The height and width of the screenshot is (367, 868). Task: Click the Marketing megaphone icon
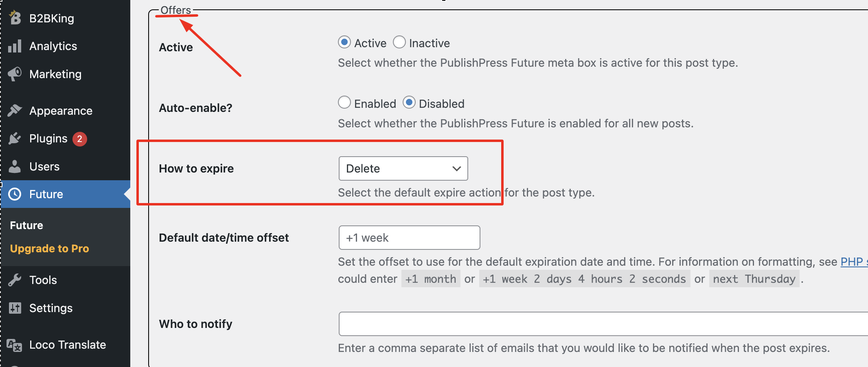click(x=15, y=74)
